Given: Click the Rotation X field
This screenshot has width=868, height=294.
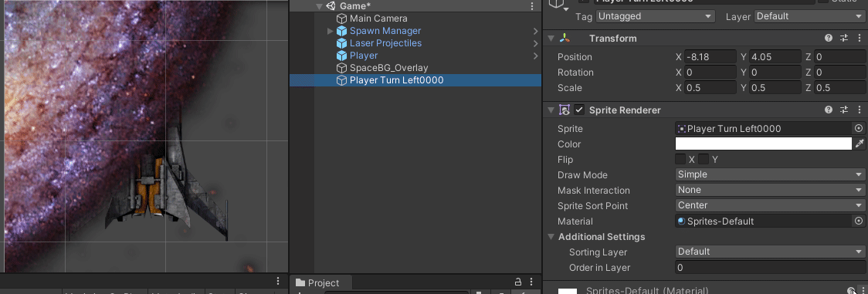Looking at the screenshot, I should click(x=710, y=73).
